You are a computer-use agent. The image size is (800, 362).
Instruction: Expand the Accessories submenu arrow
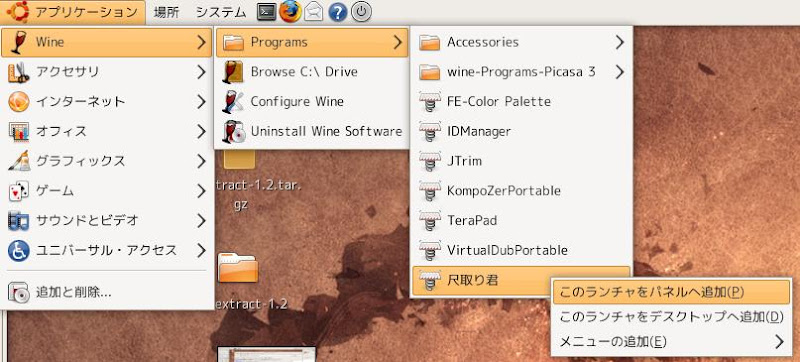point(620,42)
